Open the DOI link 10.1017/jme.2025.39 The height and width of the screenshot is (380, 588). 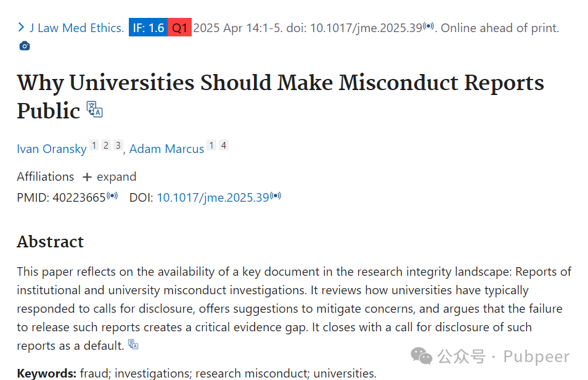point(213,197)
